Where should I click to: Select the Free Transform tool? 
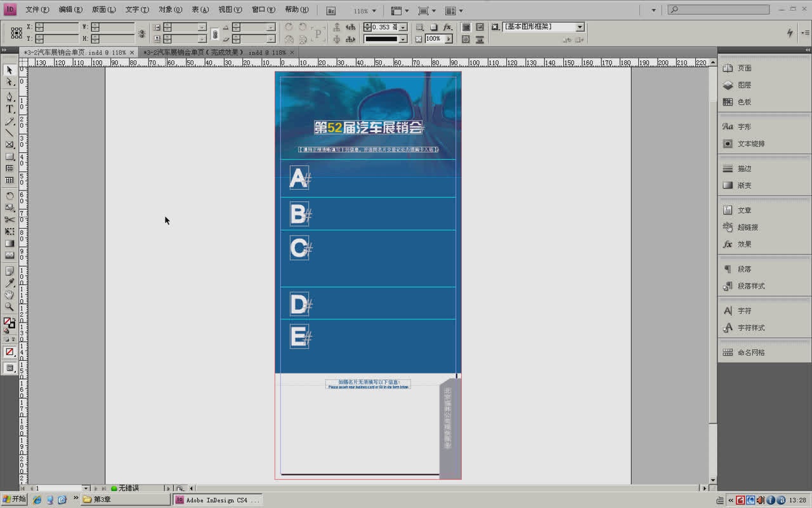click(10, 232)
